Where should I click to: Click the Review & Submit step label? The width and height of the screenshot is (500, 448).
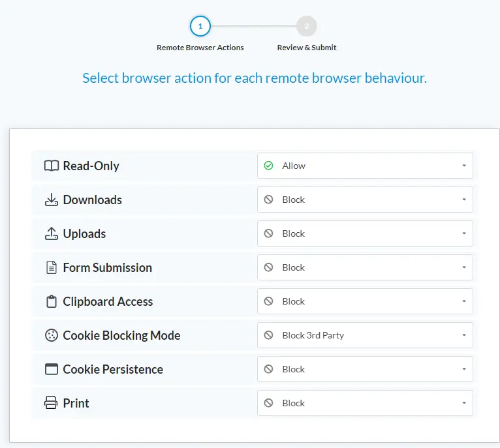pyautogui.click(x=307, y=48)
